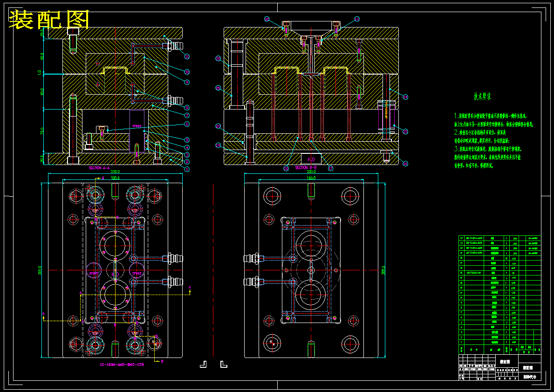Screen dimensions: 554x392
Task: Select part balloon number 19
Action: pos(218,145)
